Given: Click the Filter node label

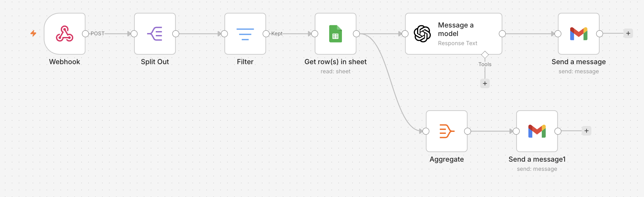Looking at the screenshot, I should tap(245, 62).
